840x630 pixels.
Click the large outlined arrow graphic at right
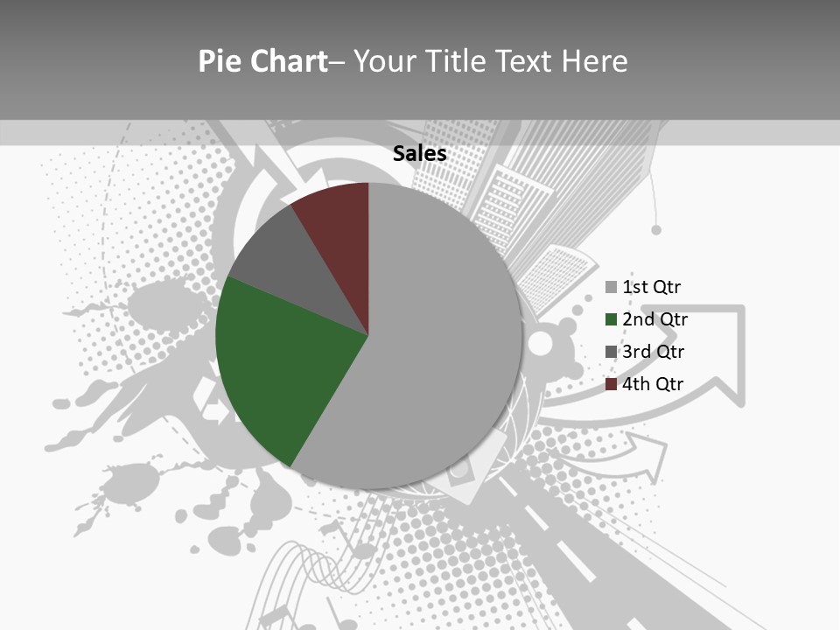tap(726, 359)
